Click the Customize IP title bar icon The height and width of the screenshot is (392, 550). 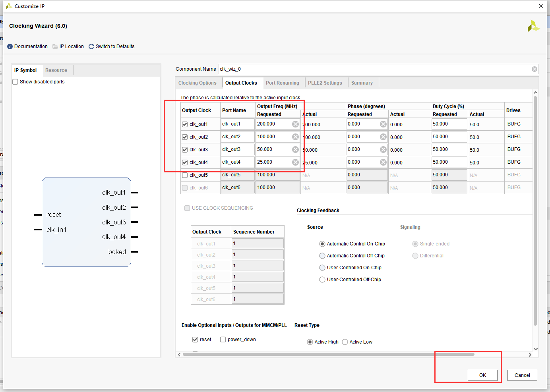click(9, 6)
